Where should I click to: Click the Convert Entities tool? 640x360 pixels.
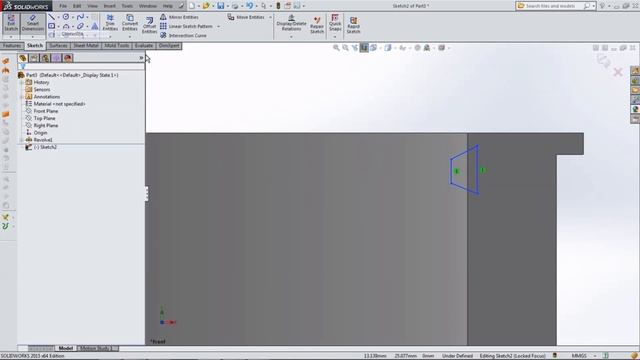130,23
